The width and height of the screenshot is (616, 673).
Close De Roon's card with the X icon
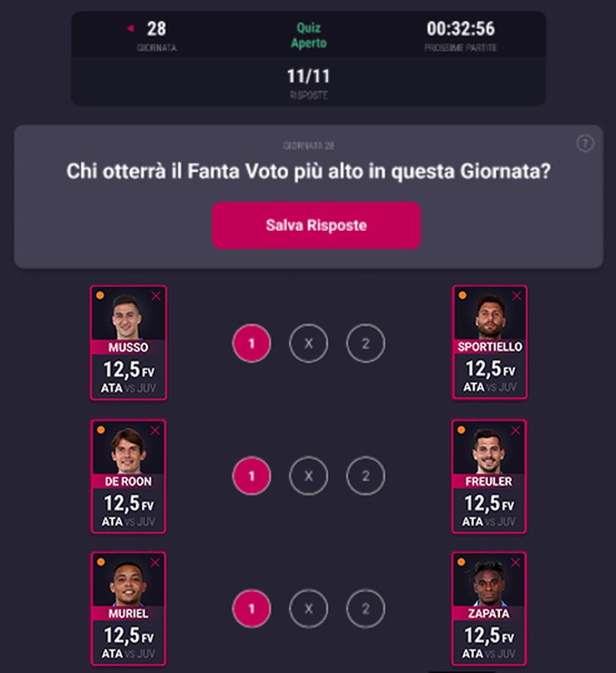tap(156, 430)
